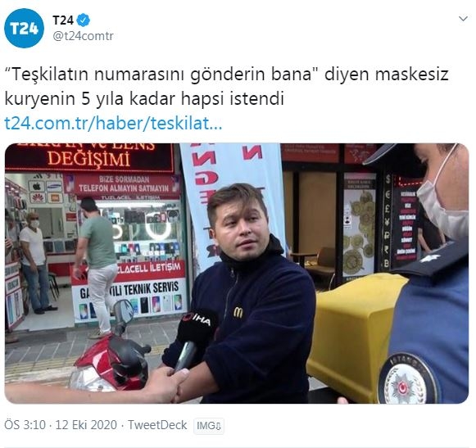Open the T24 display name
Viewport: 476px width, 448px height.
click(63, 20)
